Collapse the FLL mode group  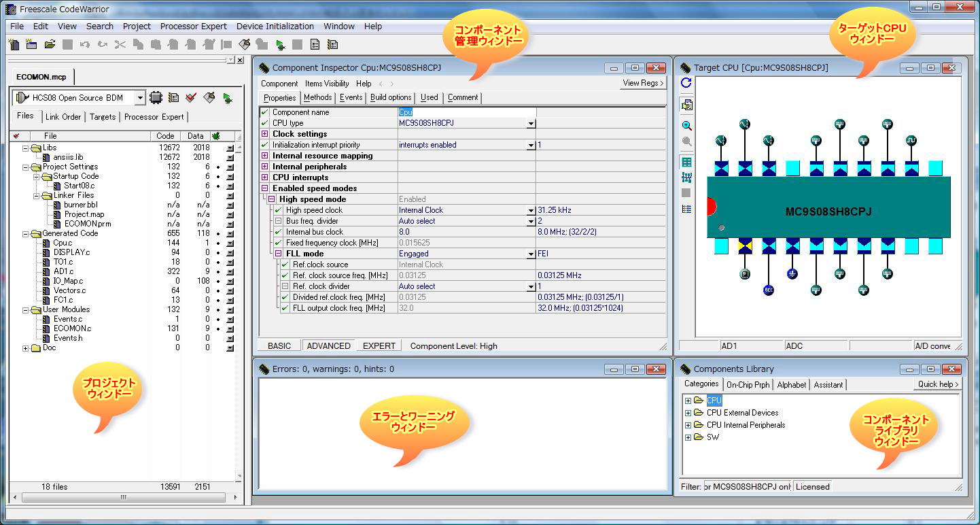(278, 254)
